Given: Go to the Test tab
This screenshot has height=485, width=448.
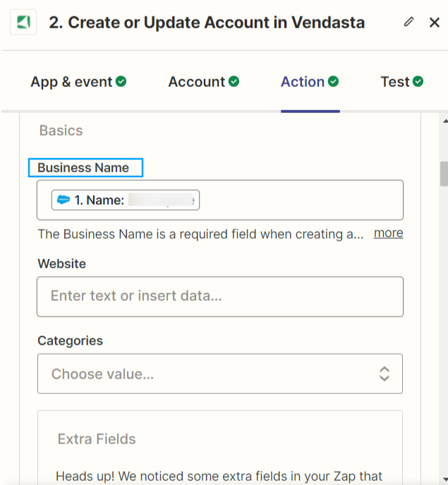Looking at the screenshot, I should point(402,82).
